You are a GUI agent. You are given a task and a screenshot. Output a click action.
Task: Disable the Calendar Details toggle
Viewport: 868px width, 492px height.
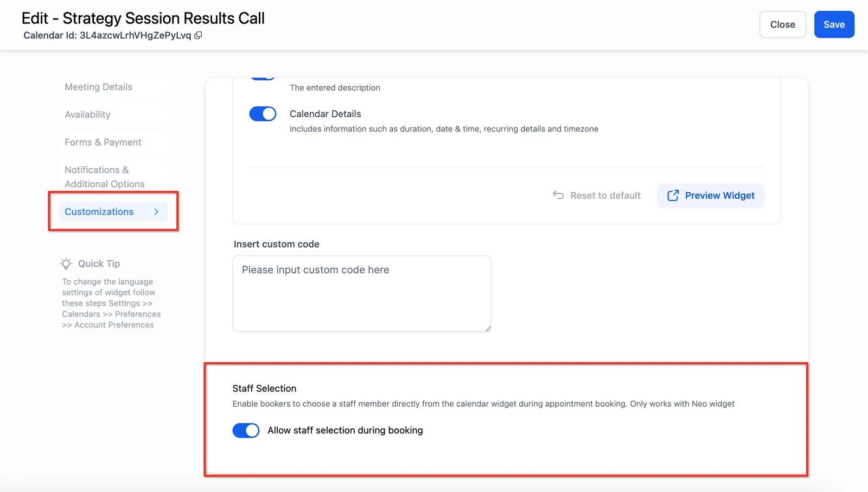(263, 113)
